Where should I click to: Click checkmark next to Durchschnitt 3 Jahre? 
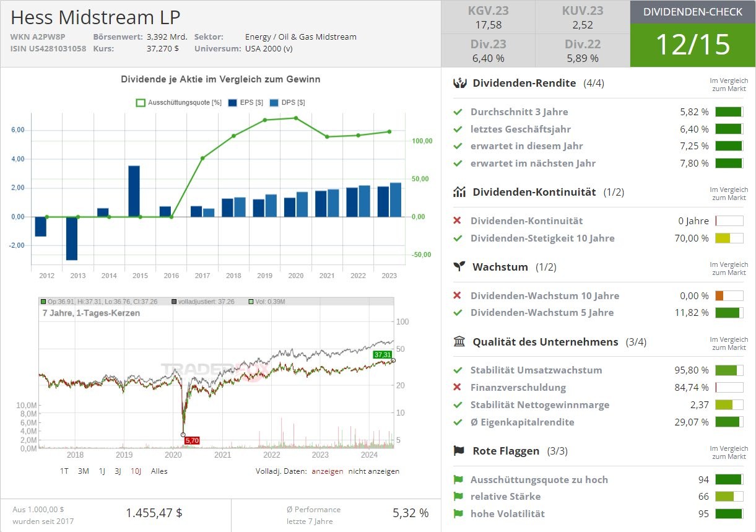click(458, 112)
